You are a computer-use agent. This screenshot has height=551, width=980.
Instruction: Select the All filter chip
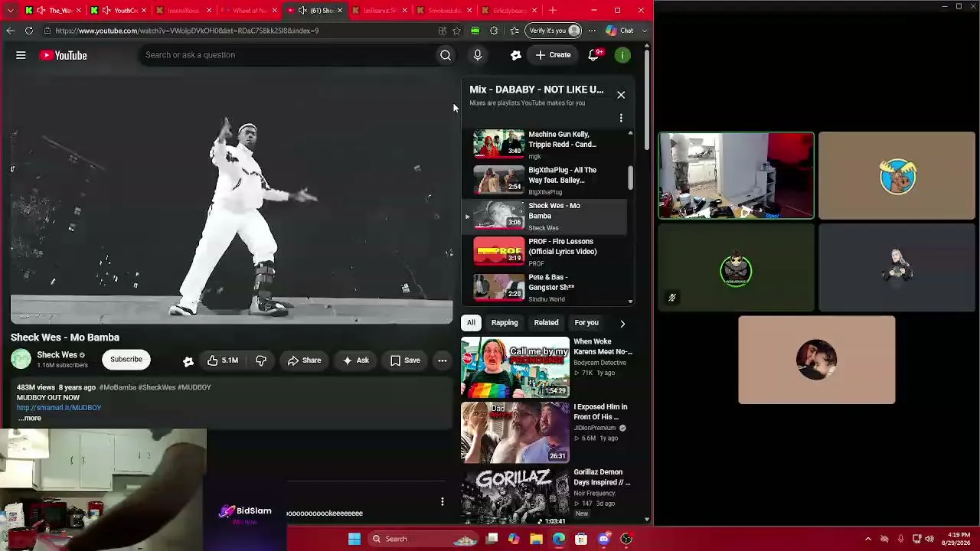pyautogui.click(x=471, y=323)
